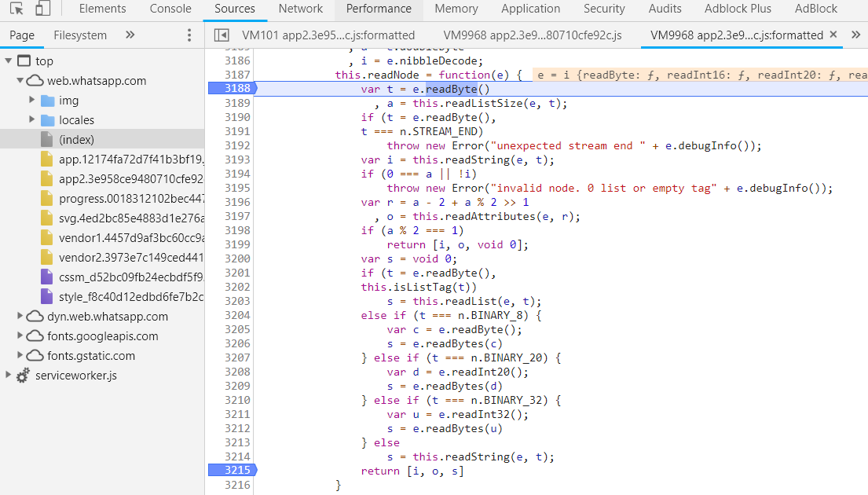Expand the fonts.googleapis.com domain arrow
This screenshot has height=495, width=868.
[20, 335]
